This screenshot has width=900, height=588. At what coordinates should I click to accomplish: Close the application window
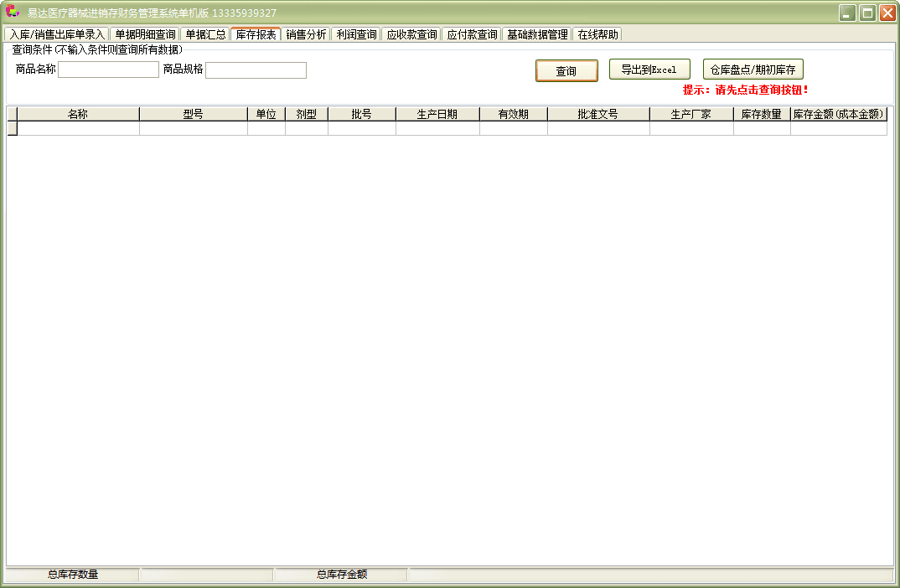click(x=887, y=13)
